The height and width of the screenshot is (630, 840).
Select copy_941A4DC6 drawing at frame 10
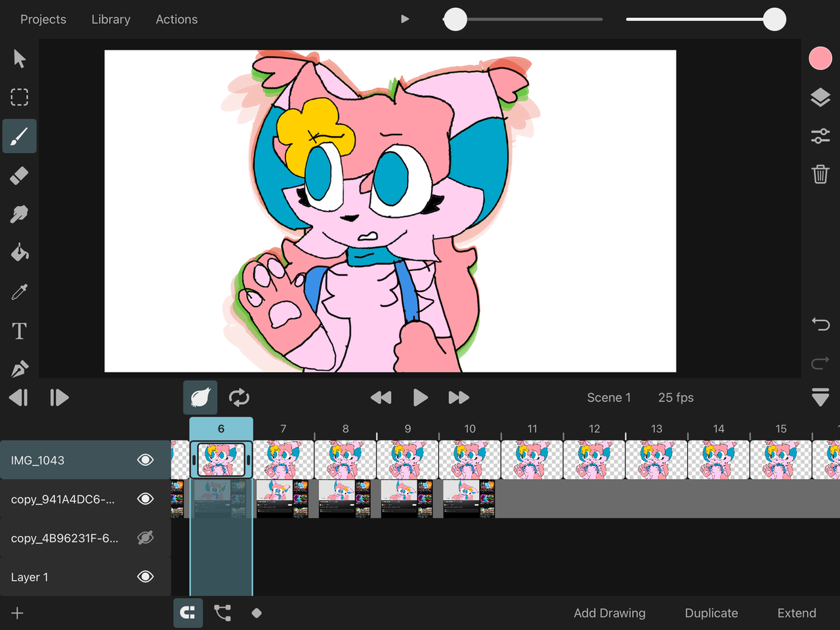[x=469, y=499]
